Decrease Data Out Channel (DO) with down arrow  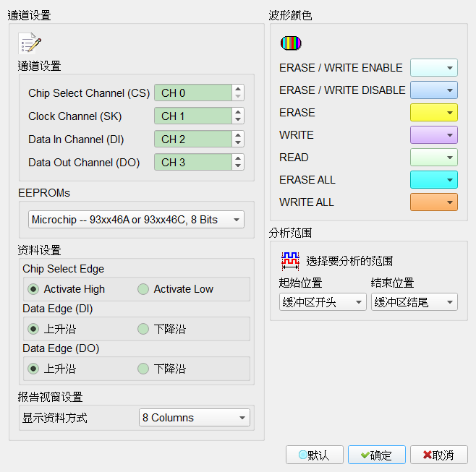(x=238, y=166)
